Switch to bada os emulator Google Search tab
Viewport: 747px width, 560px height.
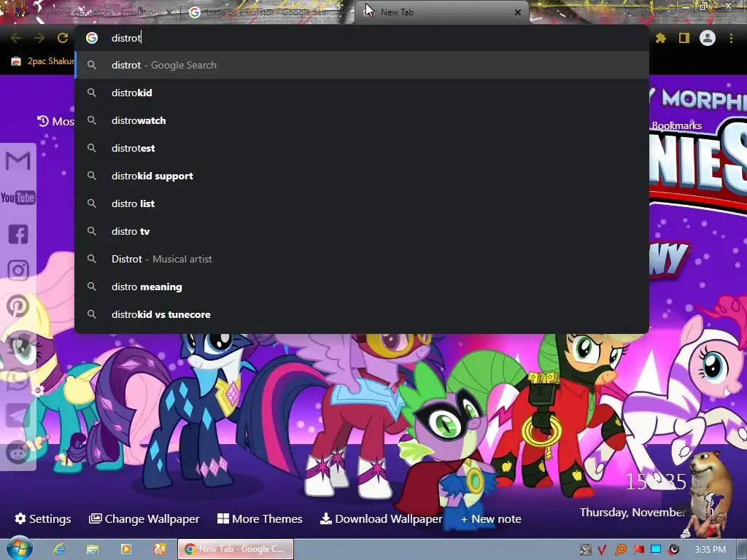[x=267, y=12]
